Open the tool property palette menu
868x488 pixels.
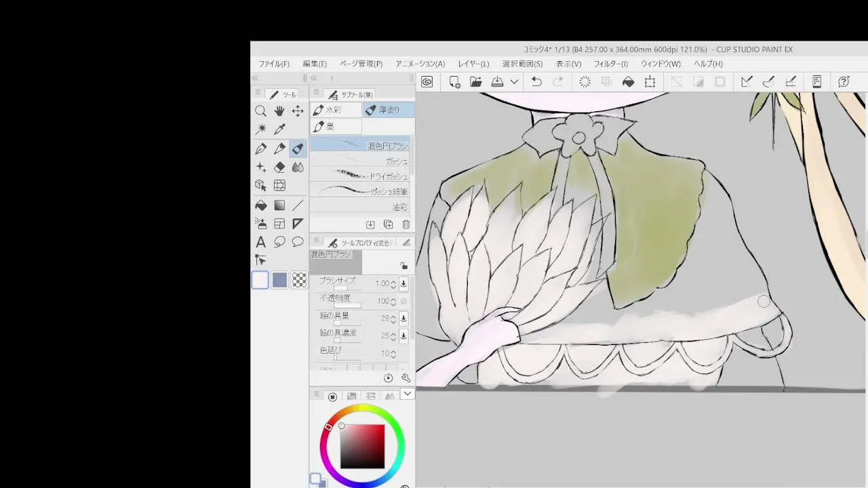317,242
